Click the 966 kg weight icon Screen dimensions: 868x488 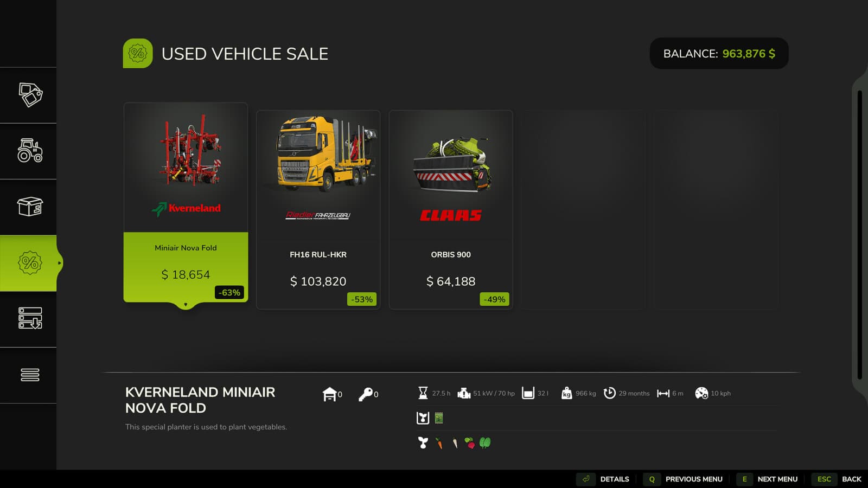pyautogui.click(x=566, y=393)
